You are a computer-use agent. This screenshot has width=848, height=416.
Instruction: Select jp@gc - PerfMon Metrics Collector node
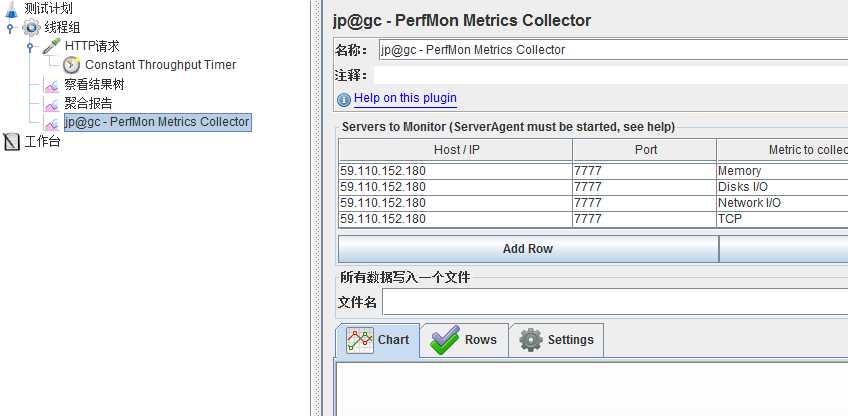[x=157, y=122]
